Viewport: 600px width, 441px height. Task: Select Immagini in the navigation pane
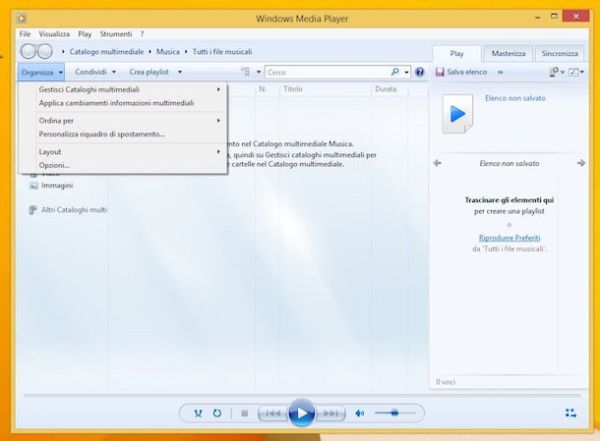[56, 185]
